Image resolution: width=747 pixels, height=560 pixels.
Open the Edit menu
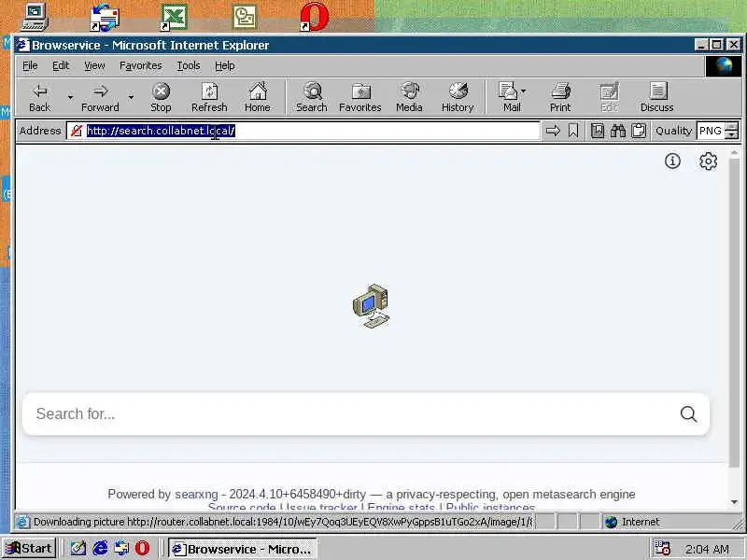[61, 65]
